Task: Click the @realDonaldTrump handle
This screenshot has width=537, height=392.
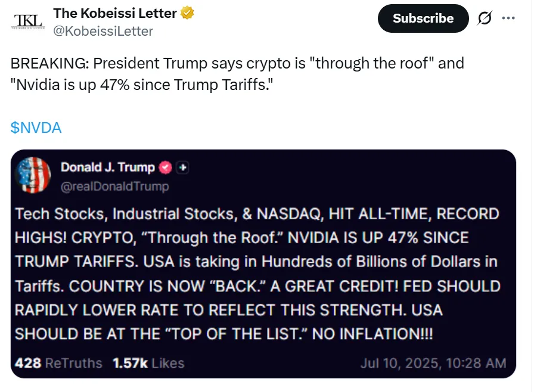Action: click(x=114, y=186)
